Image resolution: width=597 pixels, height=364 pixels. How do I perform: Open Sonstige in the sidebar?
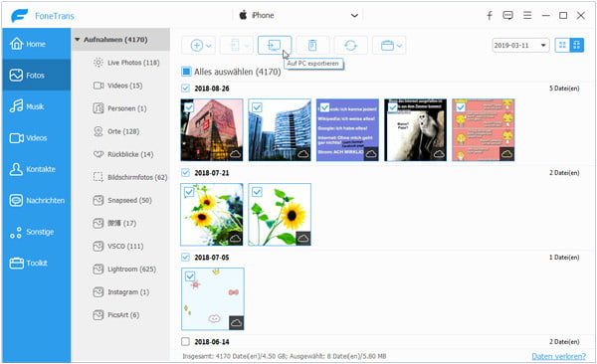37,232
